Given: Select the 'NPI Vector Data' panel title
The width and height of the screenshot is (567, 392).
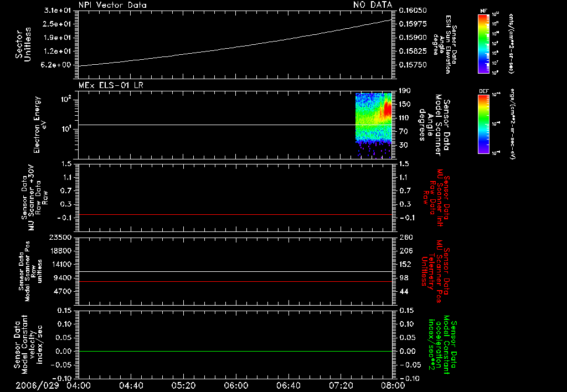Looking at the screenshot, I should click(112, 5).
